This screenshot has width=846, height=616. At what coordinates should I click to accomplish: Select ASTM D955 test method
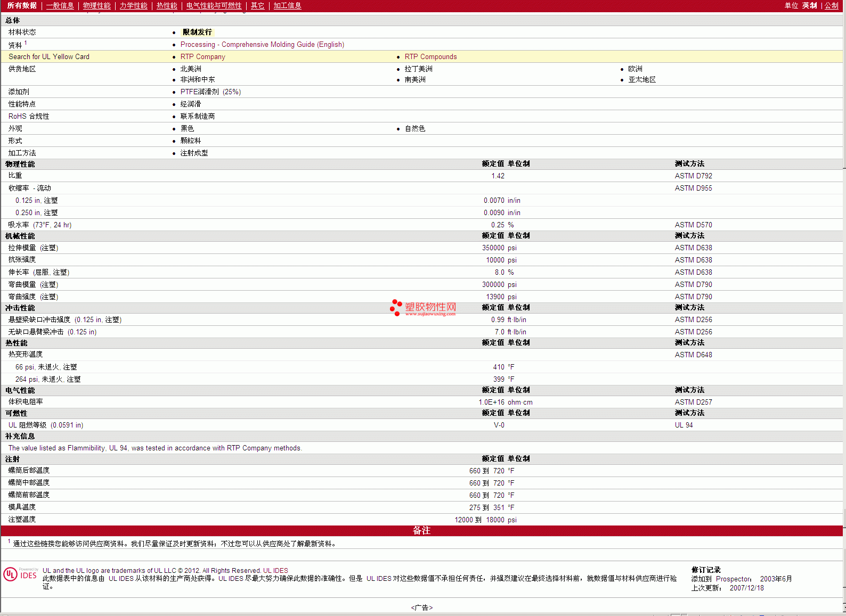693,188
